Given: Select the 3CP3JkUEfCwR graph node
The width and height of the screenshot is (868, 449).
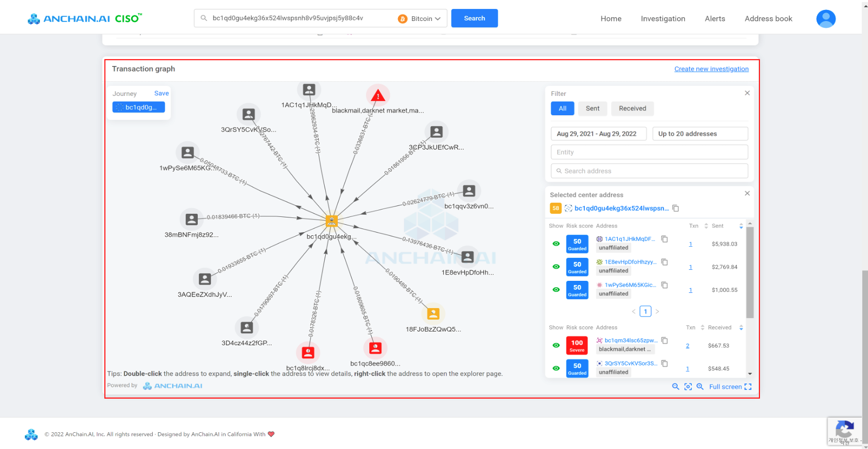Looking at the screenshot, I should (x=436, y=132).
